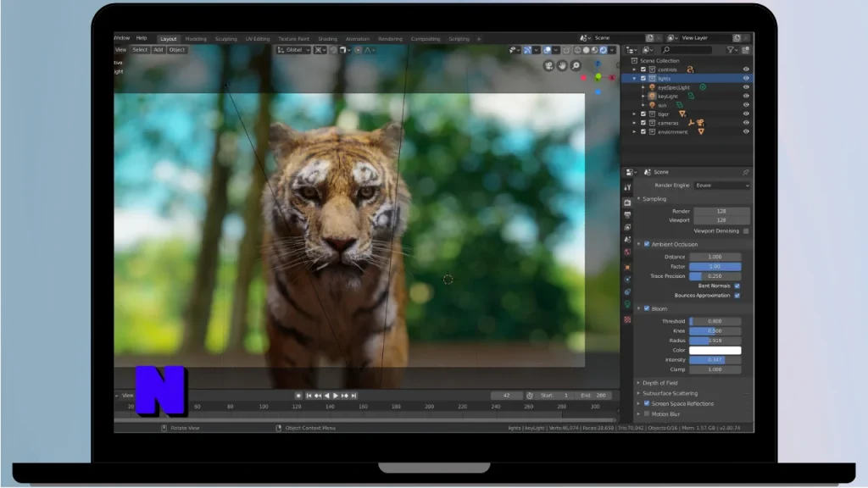The image size is (868, 488).
Task: Uncheck Bent Normals option
Action: coord(737,286)
